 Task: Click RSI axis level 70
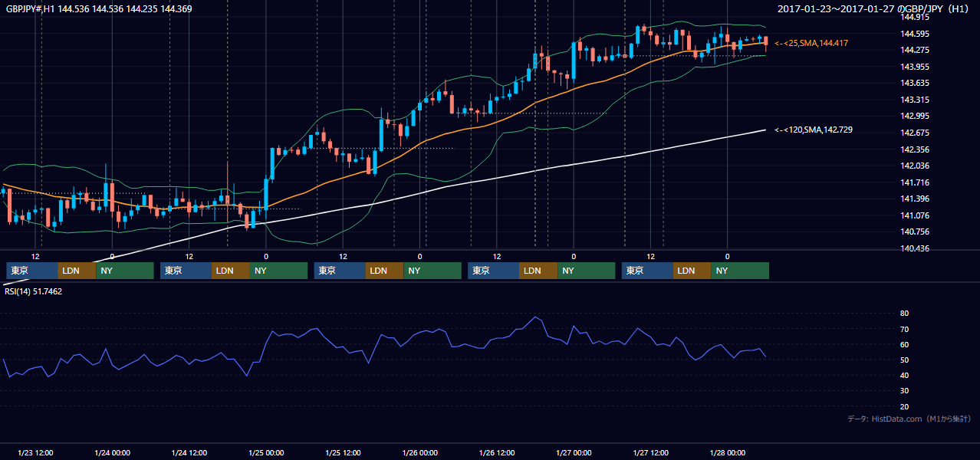pyautogui.click(x=904, y=330)
